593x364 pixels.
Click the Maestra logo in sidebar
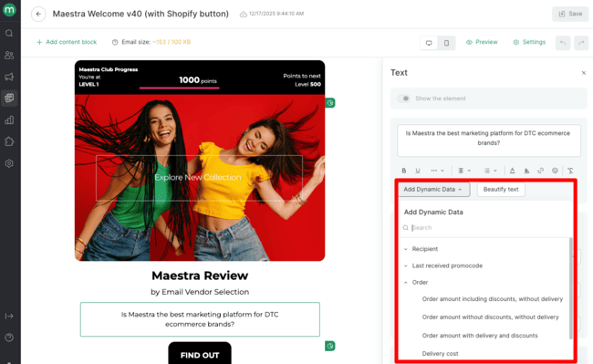[9, 9]
